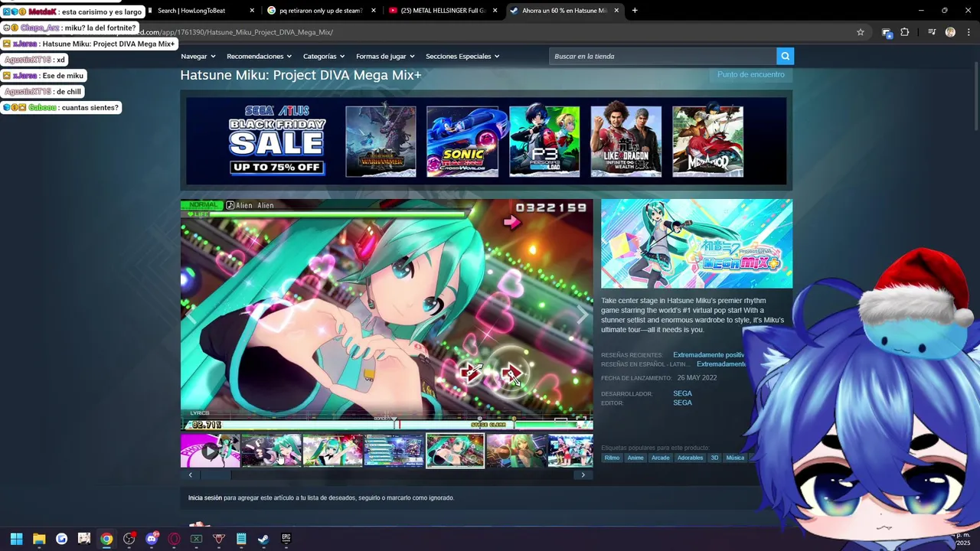The width and height of the screenshot is (980, 551).
Task: Bookmark this page with the star icon
Action: point(861,32)
